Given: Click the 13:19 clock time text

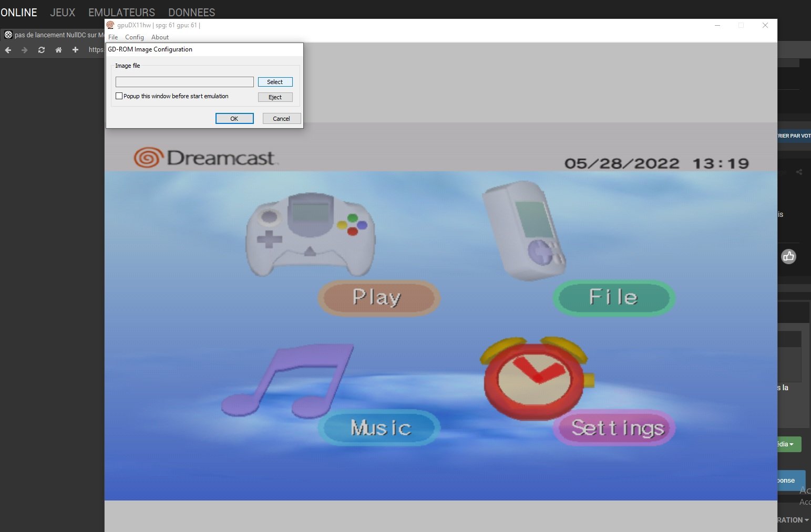Looking at the screenshot, I should coord(721,163).
